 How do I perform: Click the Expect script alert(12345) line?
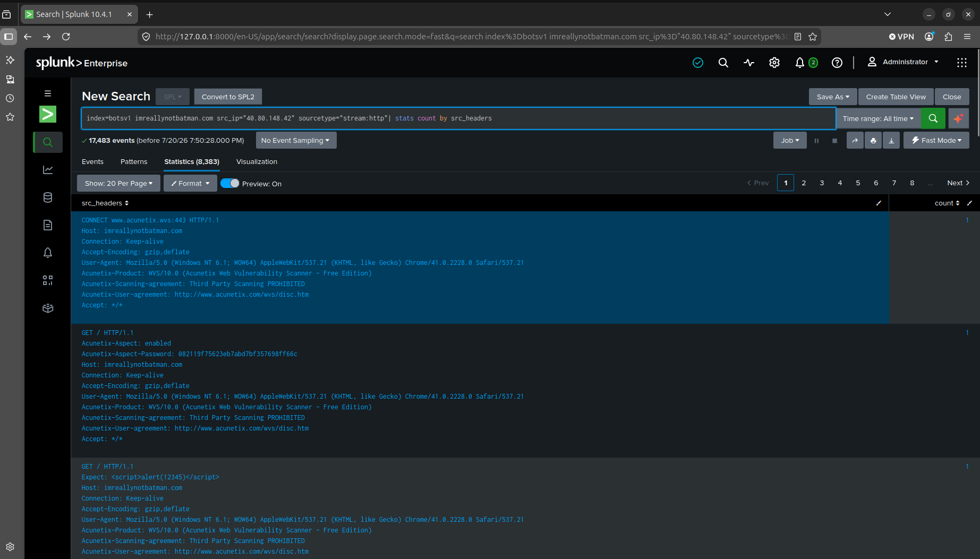150,477
